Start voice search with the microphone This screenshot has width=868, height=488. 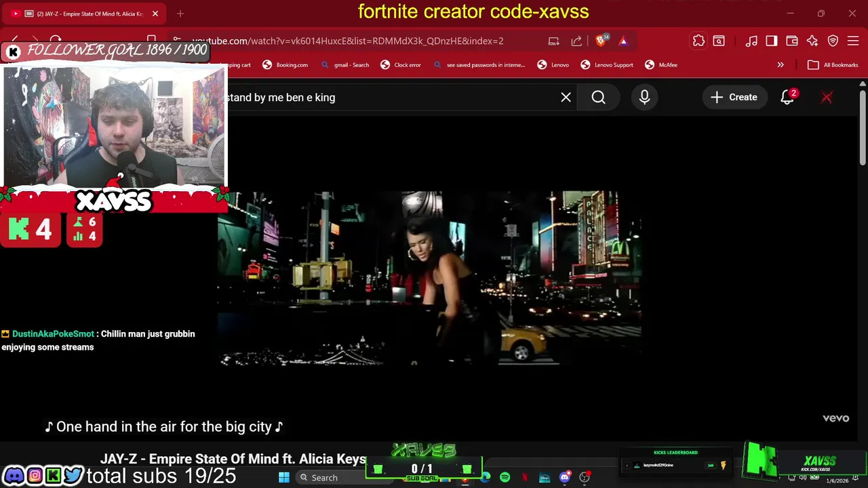point(644,98)
